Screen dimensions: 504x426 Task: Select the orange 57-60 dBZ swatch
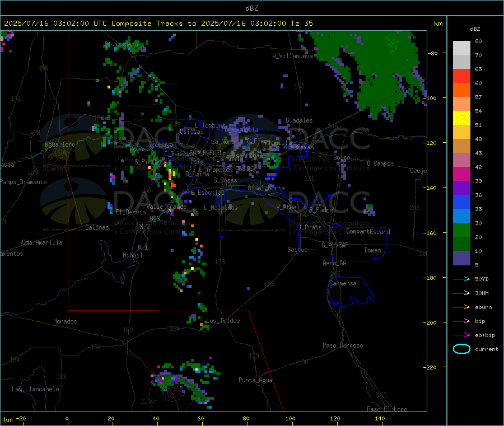click(461, 90)
